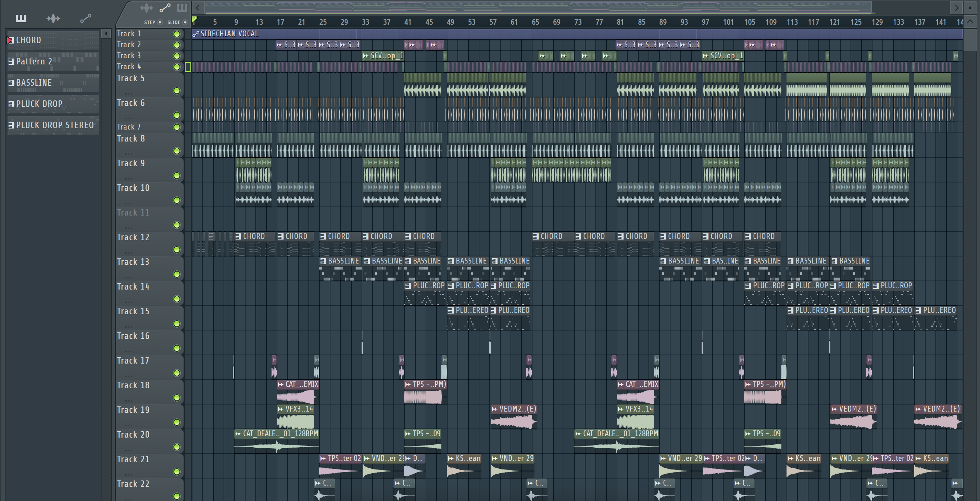Screen dimensions: 980x501
Task: Focus audio clips in the playlist header
Action: [x=147, y=8]
